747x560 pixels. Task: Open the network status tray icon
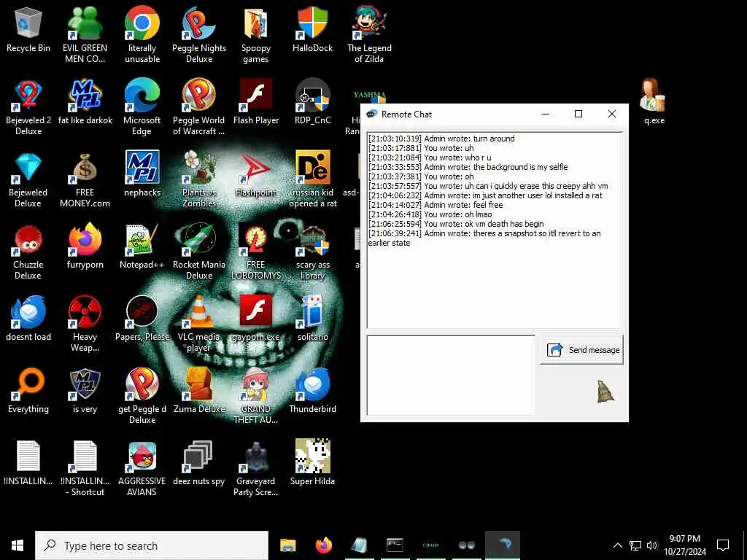click(635, 545)
